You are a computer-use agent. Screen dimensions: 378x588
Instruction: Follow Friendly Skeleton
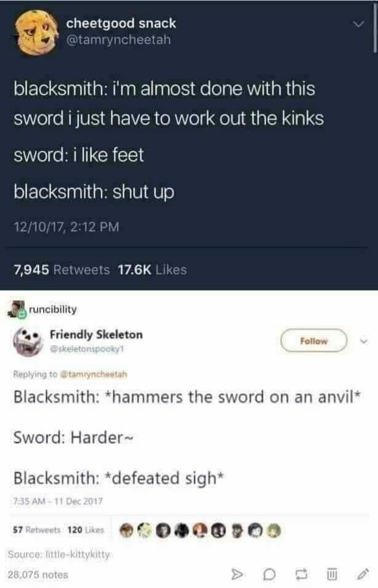pos(313,340)
